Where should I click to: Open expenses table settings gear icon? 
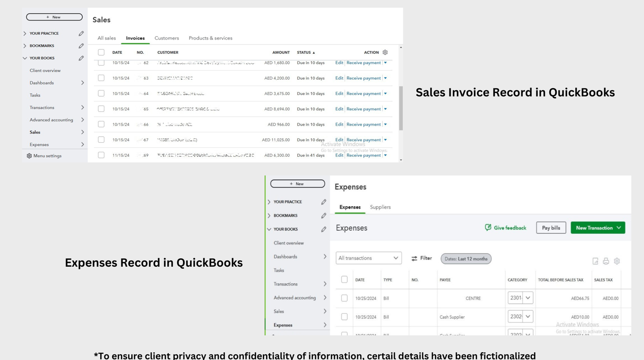[617, 261]
